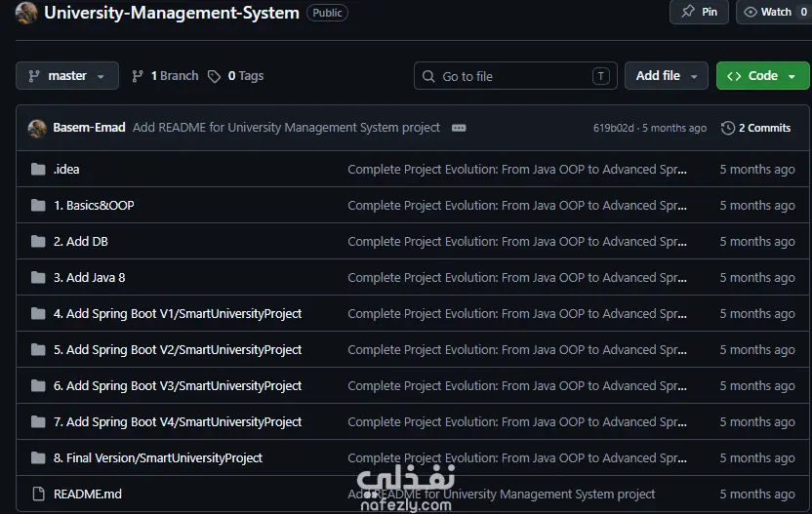Open commit message in 2. Add DB row
This screenshot has width=812, height=514.
(517, 242)
